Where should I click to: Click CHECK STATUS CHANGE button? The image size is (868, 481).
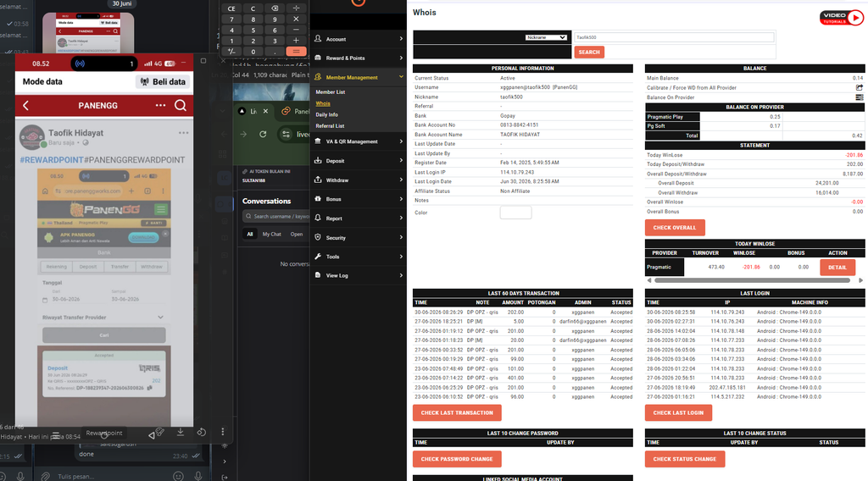coord(685,459)
